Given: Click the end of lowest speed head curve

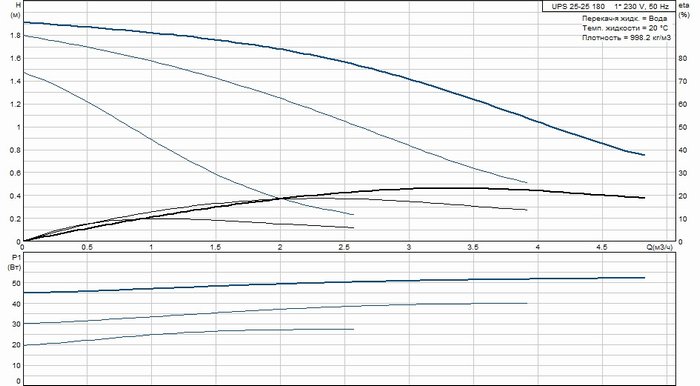Looking at the screenshot, I should tap(353, 215).
